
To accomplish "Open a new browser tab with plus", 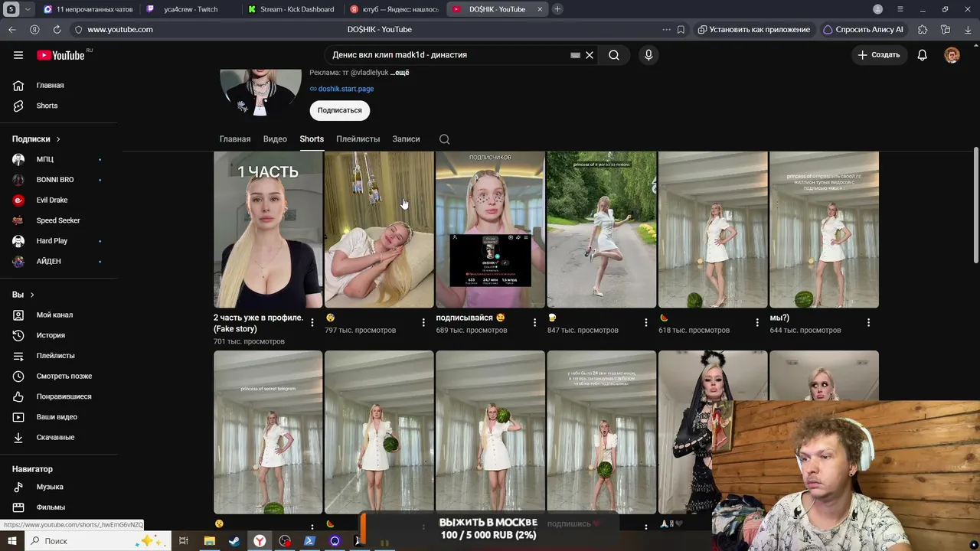I will (557, 9).
